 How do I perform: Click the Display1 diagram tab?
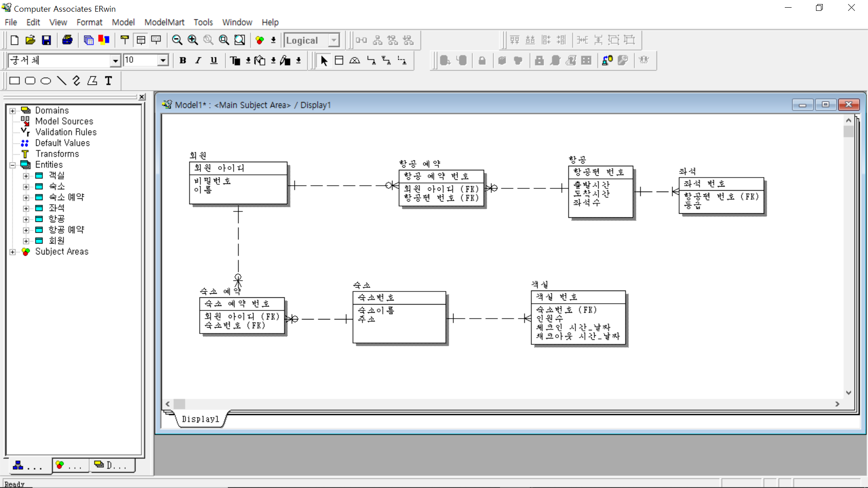click(200, 419)
